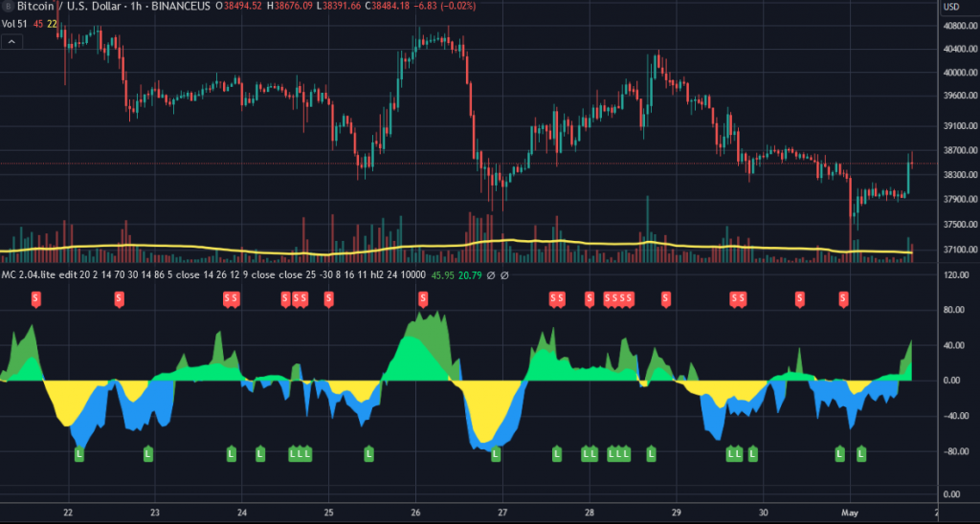Screen dimensions: 980x524
Task: Click the green 45.95 indicator value
Action: tap(442, 275)
